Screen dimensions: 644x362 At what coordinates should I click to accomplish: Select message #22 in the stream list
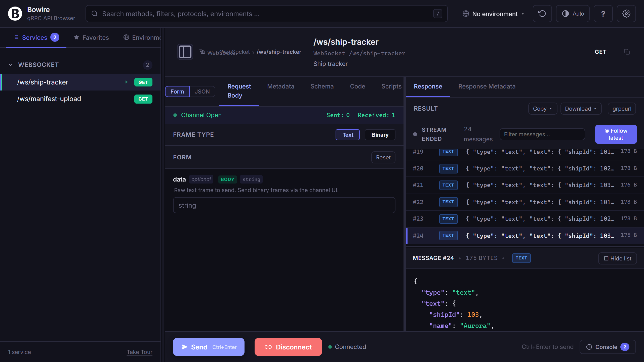(525, 202)
